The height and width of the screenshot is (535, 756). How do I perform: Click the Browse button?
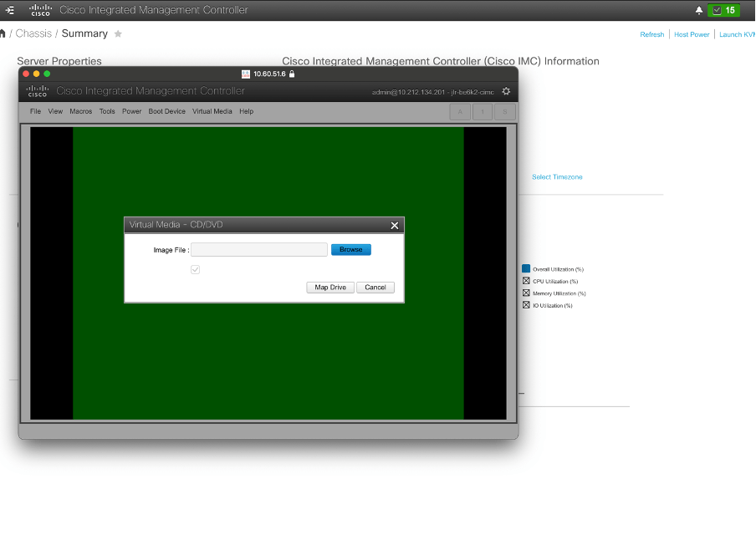click(x=350, y=250)
